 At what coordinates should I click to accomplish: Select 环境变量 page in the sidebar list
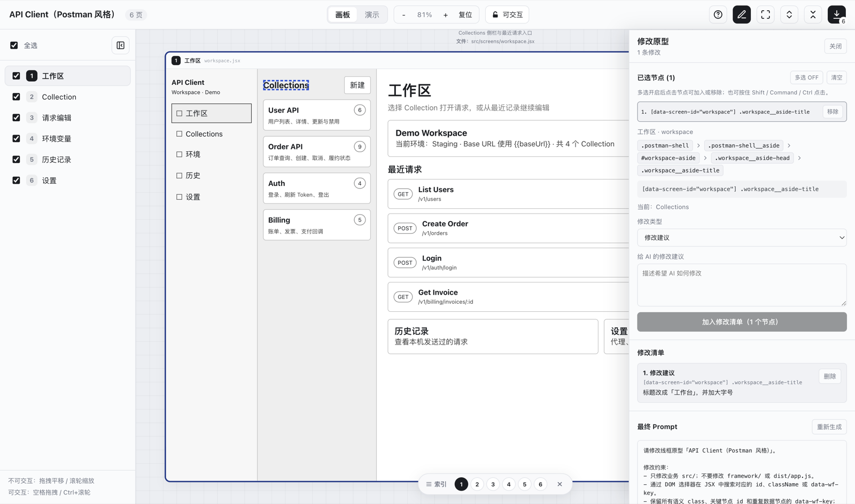coord(68,138)
